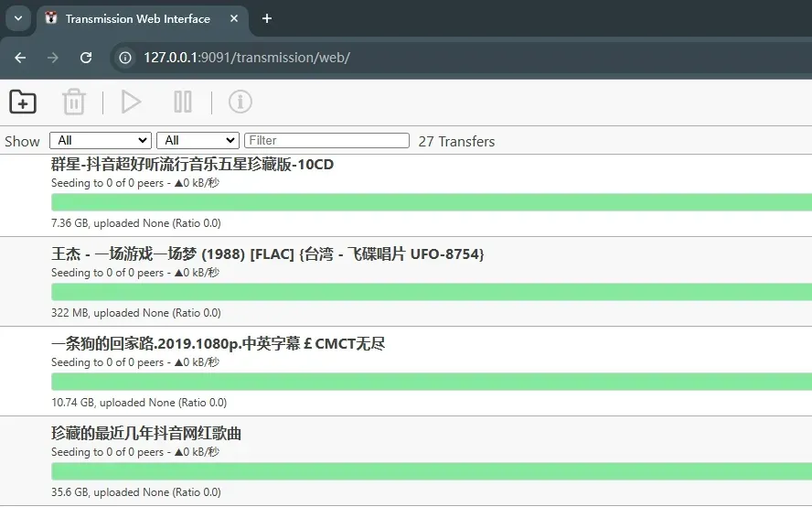This screenshot has height=507, width=812.
Task: Click the browser forward arrow
Action: point(53,58)
